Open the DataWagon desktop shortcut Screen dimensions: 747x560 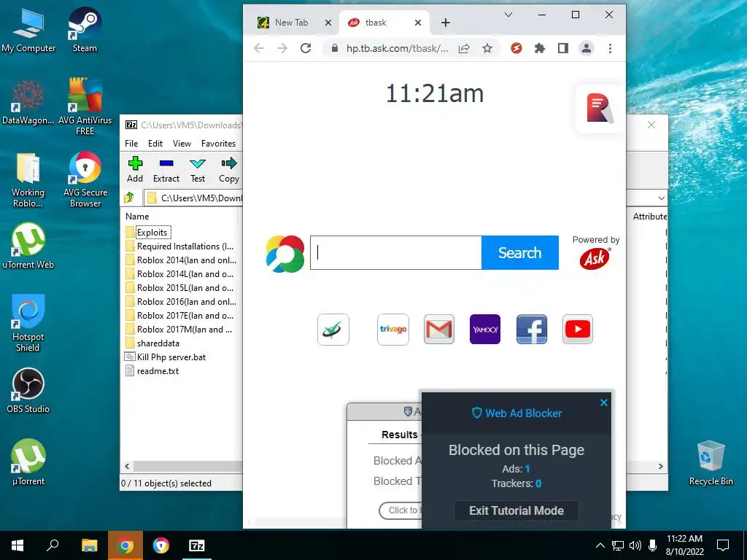coord(28,102)
